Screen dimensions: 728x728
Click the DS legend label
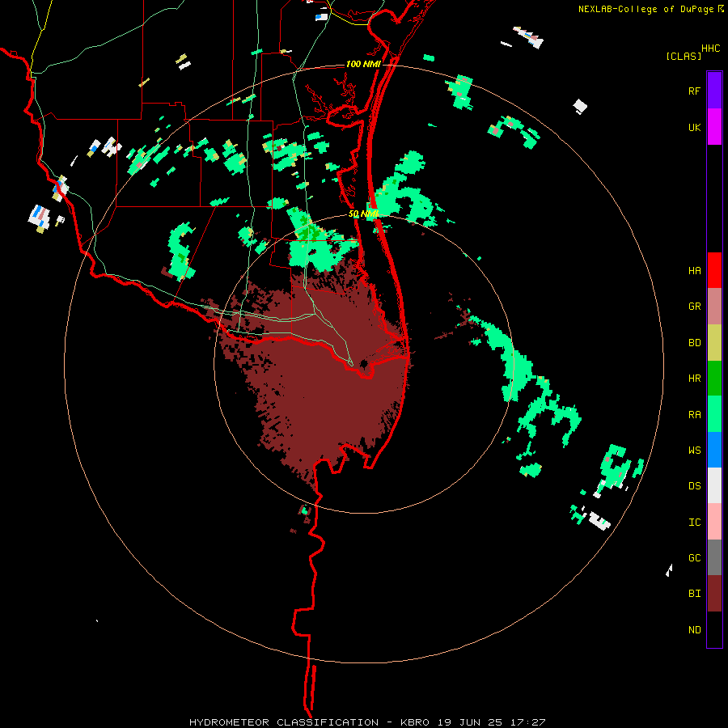tap(694, 486)
